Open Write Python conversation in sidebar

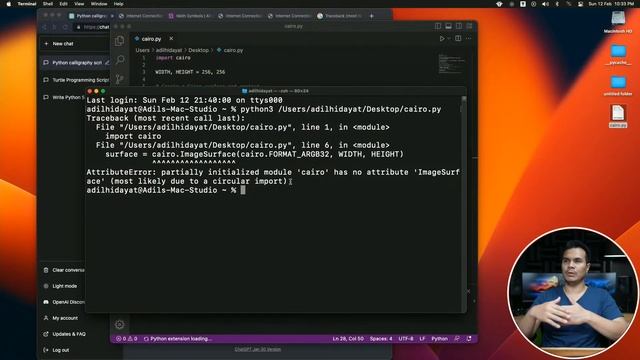[64, 98]
